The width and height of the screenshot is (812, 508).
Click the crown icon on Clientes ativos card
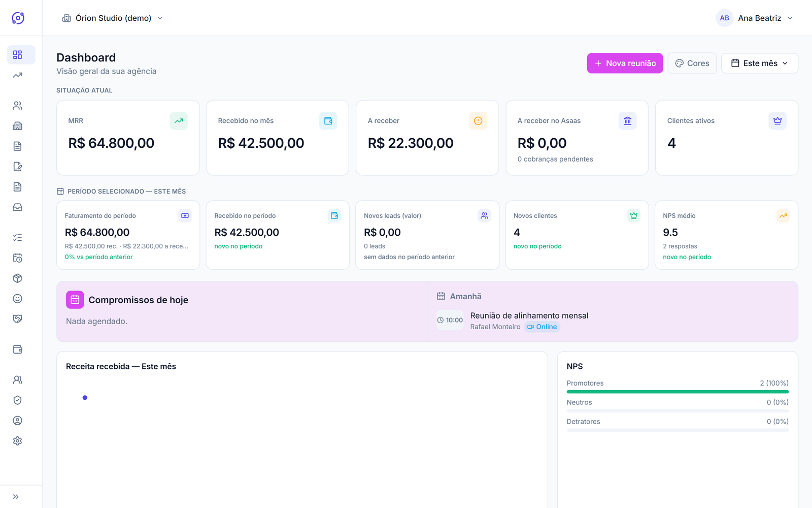777,121
